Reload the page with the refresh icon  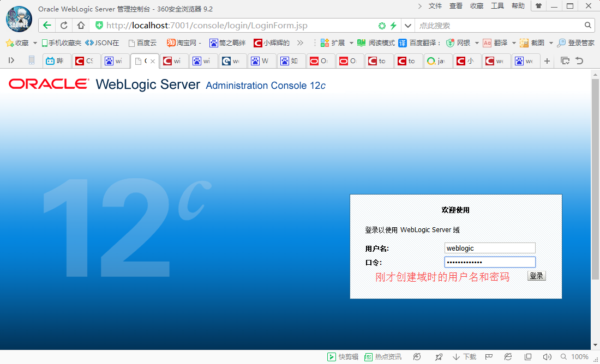[64, 26]
